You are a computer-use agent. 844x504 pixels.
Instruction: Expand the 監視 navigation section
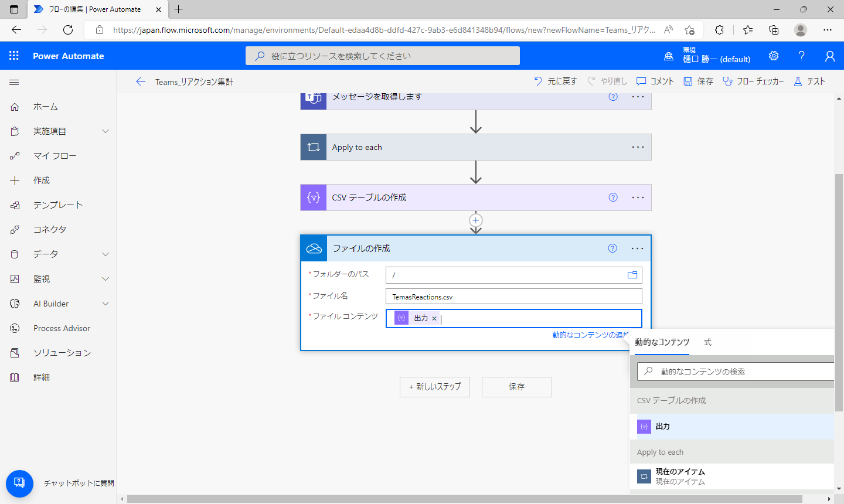pyautogui.click(x=105, y=279)
